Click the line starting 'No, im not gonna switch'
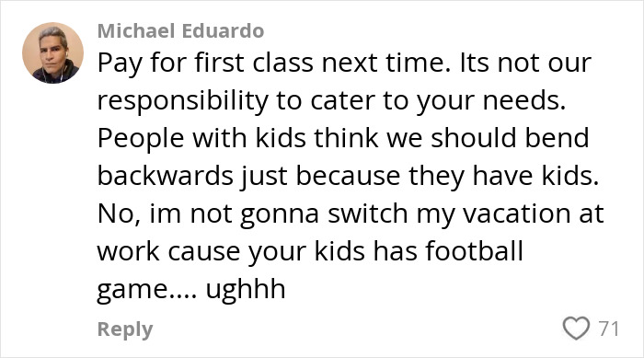644x358 pixels. 351,214
